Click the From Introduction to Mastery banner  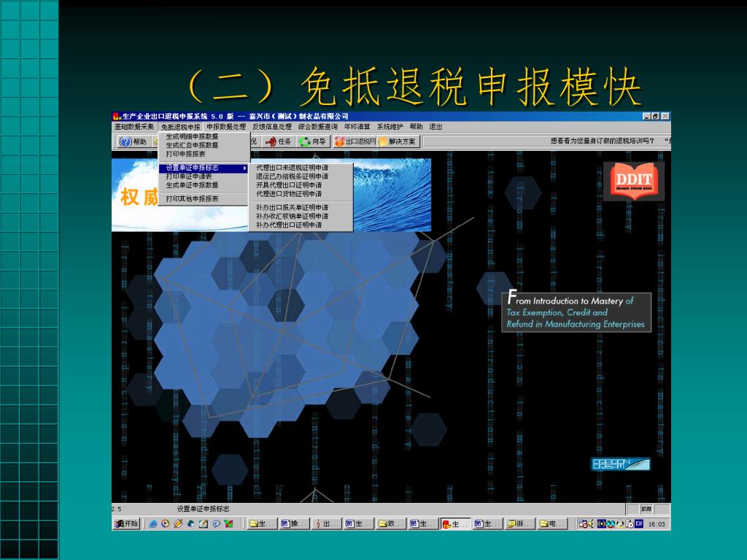point(576,312)
